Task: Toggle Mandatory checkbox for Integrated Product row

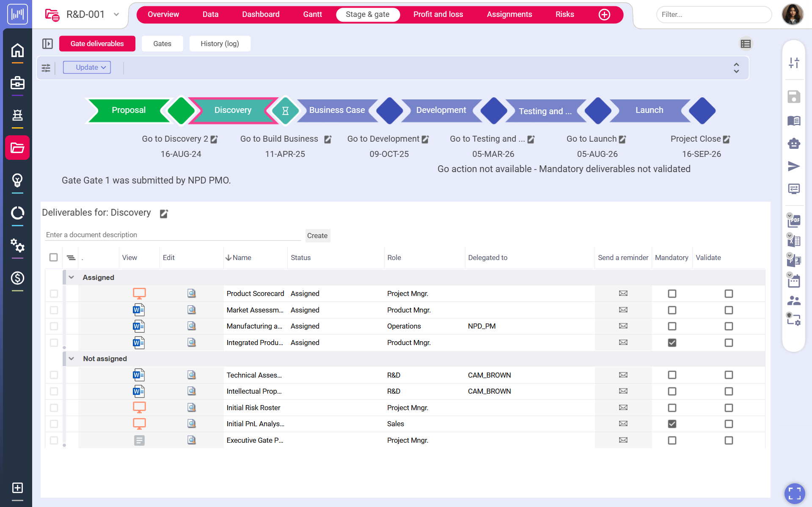Action: pos(672,343)
